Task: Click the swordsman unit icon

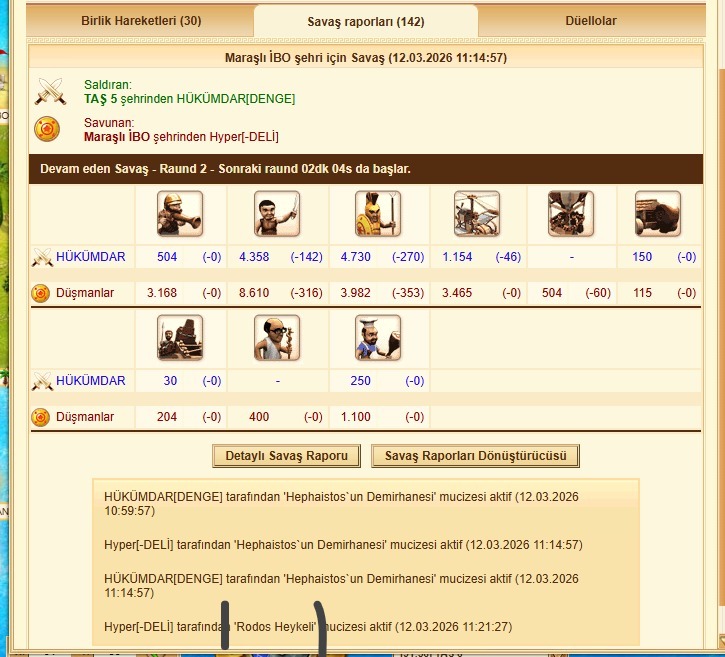Action: click(x=277, y=214)
